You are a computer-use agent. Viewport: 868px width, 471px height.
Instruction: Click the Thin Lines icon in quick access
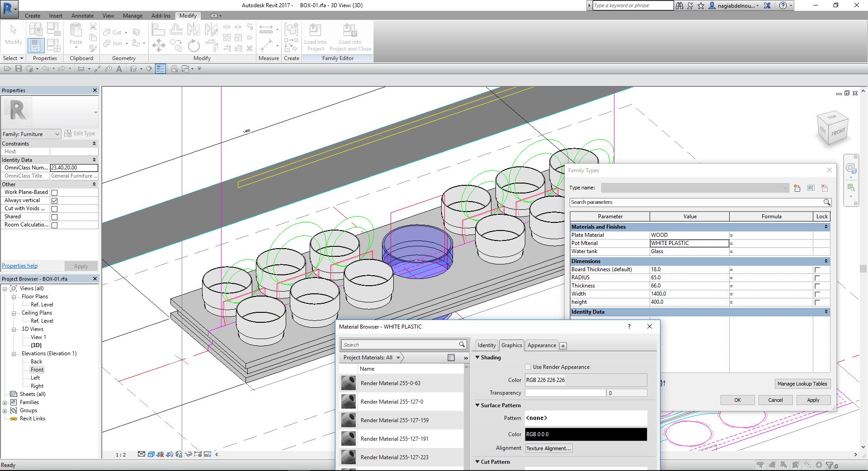click(160, 69)
